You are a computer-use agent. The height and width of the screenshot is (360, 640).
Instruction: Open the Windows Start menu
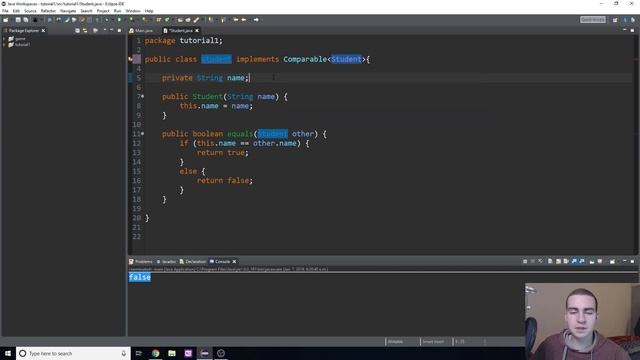click(8, 353)
